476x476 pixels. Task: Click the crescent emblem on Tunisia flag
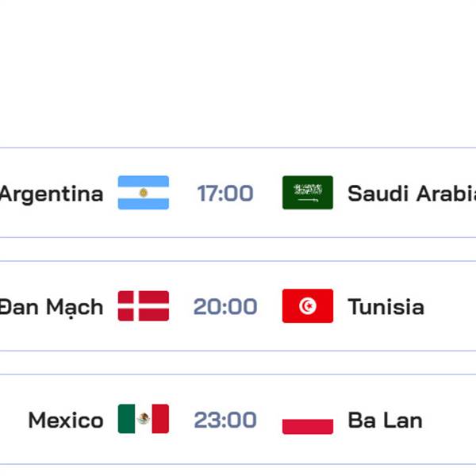[308, 305]
